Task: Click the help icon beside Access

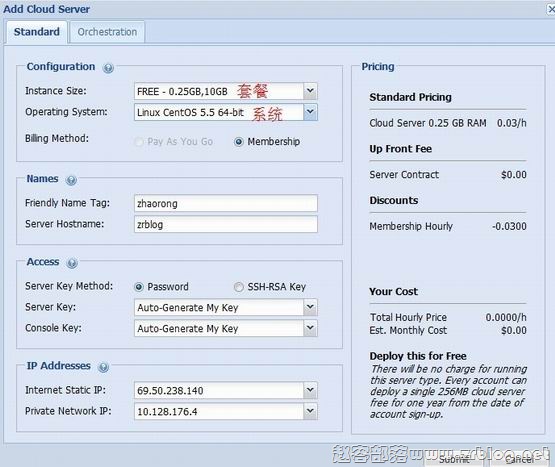Action: coord(72,263)
